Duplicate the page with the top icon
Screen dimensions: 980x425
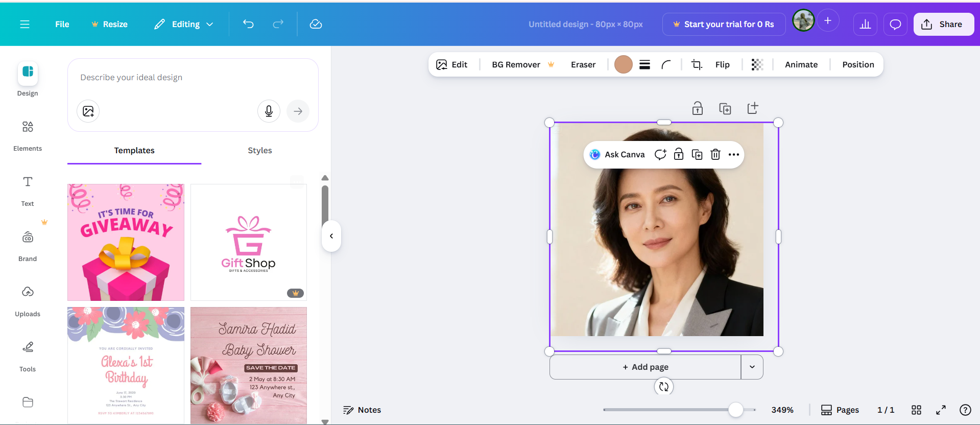725,108
